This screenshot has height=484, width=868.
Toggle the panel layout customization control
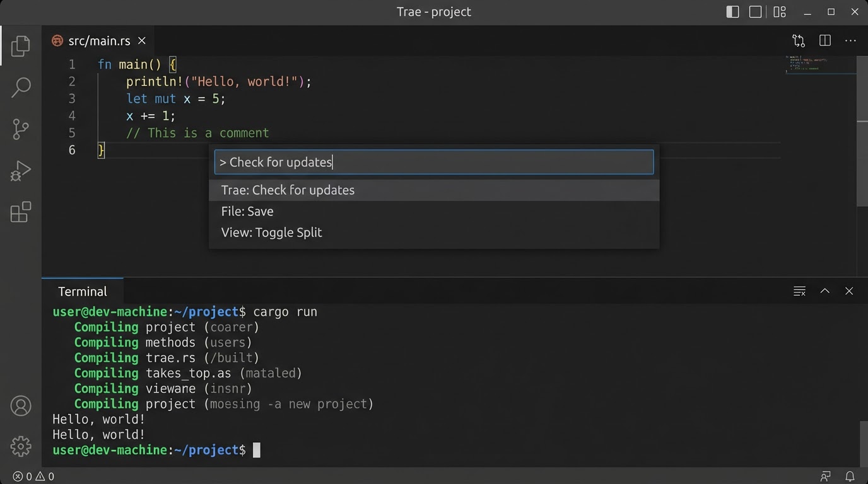[x=780, y=11]
